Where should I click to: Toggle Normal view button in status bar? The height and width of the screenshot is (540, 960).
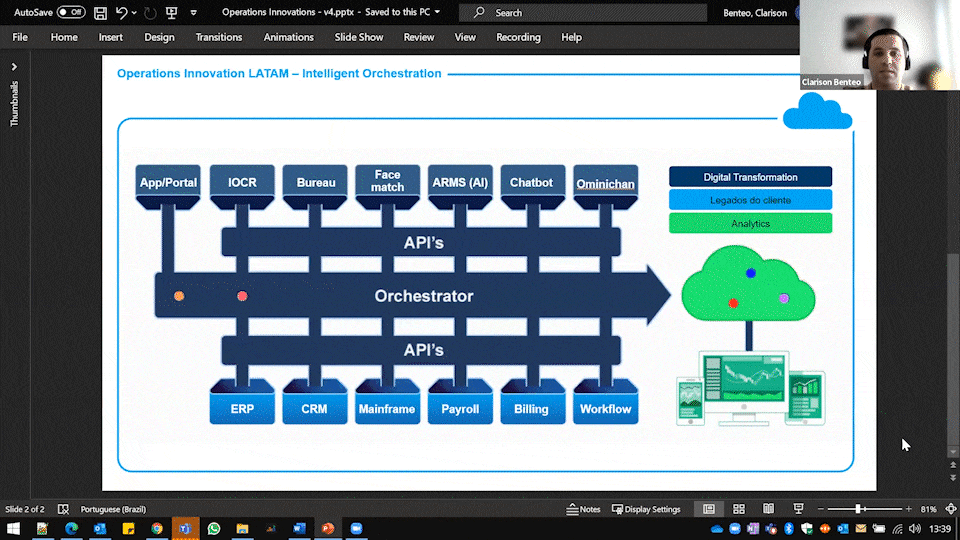pyautogui.click(x=709, y=509)
